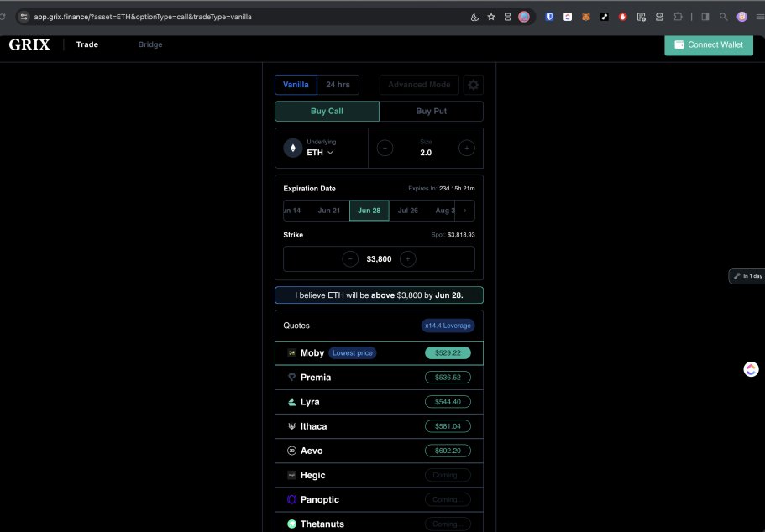Viewport: 765px width, 532px height.
Task: Decrease strike price with minus button
Action: pyautogui.click(x=350, y=259)
